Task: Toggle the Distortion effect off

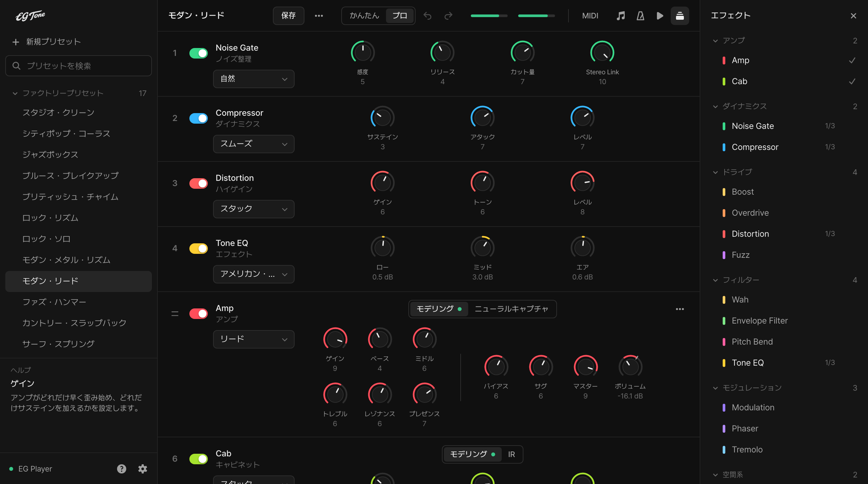Action: point(199,183)
